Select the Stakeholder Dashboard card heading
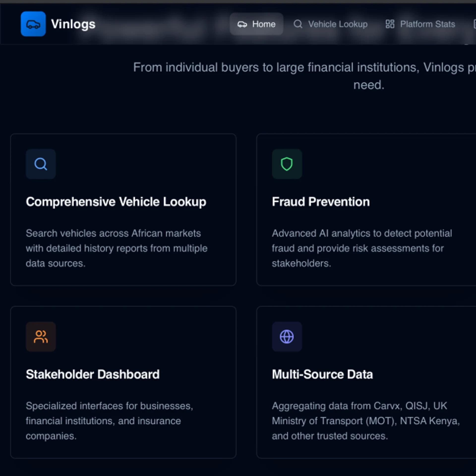The image size is (476, 476). coord(93,374)
